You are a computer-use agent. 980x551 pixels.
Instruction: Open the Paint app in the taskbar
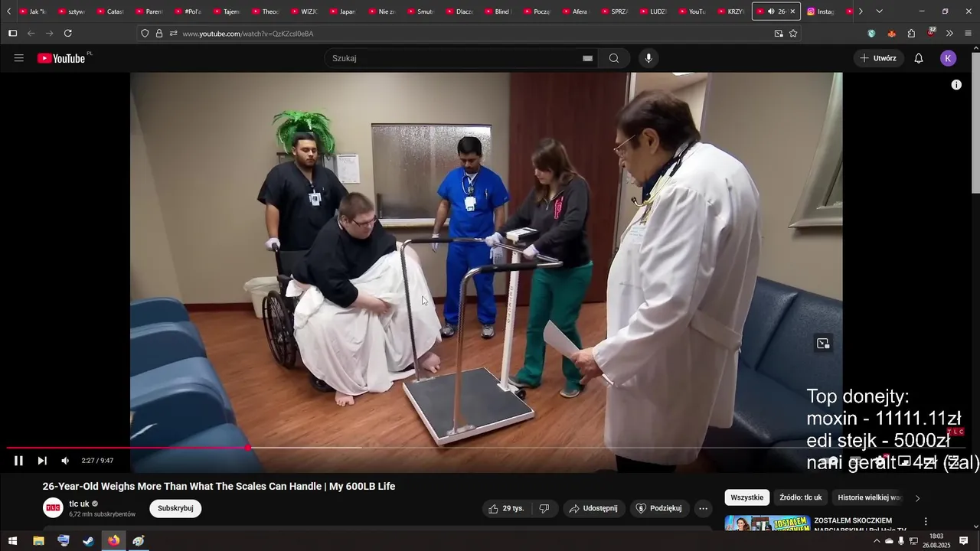click(x=138, y=541)
